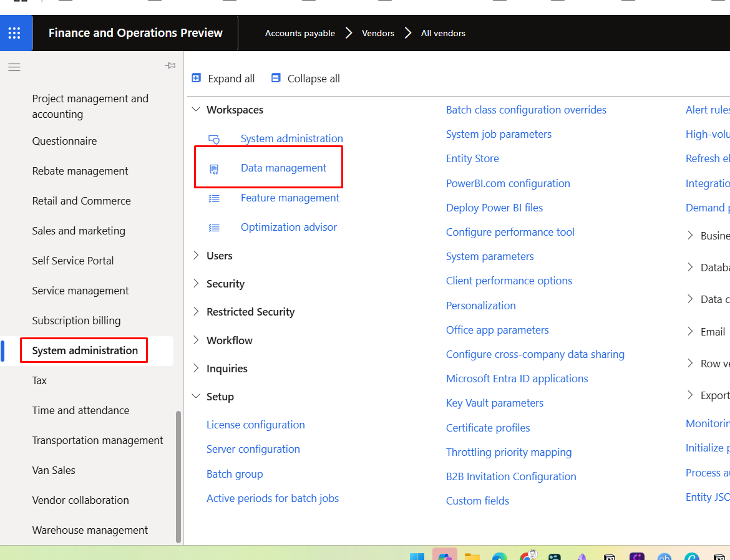Collapse the Setup section
This screenshot has height=560, width=730.
pyautogui.click(x=196, y=396)
